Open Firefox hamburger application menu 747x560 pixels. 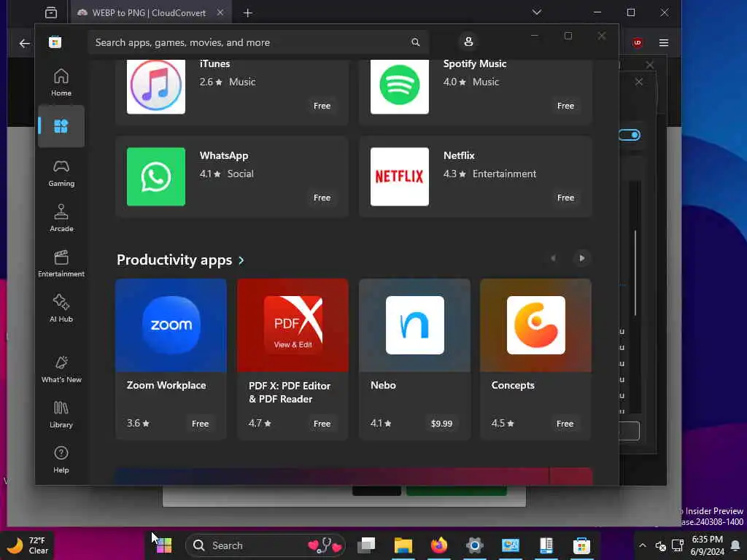(664, 43)
